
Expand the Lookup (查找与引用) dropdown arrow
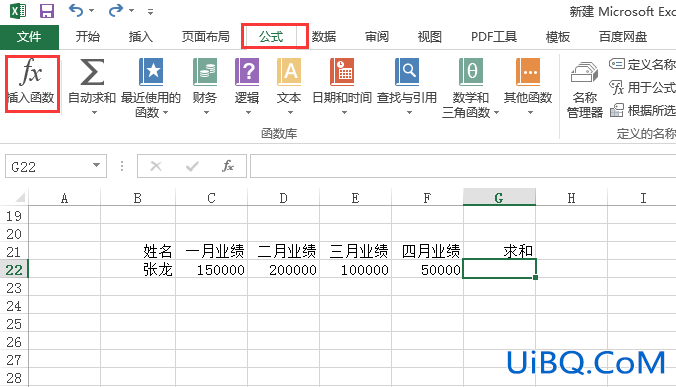click(x=409, y=113)
